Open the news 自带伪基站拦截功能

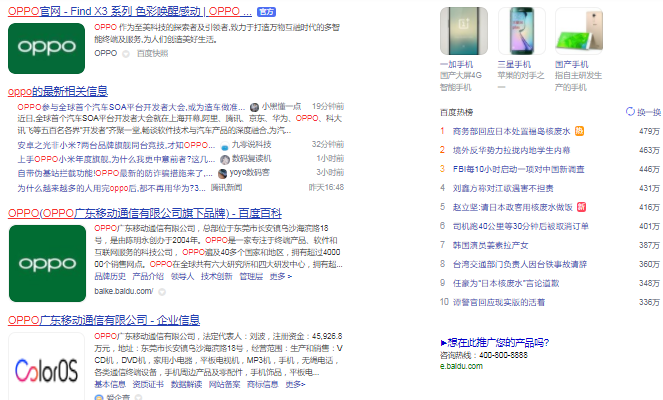[115, 173]
